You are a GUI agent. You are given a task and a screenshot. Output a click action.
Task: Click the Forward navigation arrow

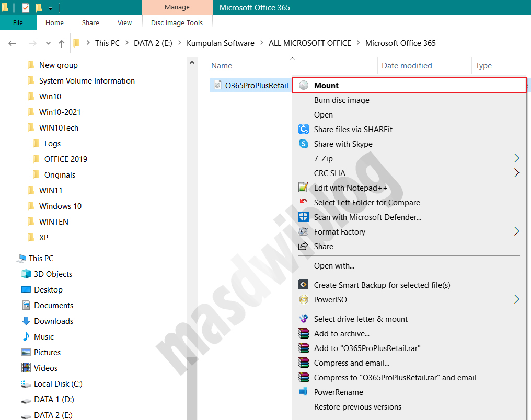tap(32, 43)
